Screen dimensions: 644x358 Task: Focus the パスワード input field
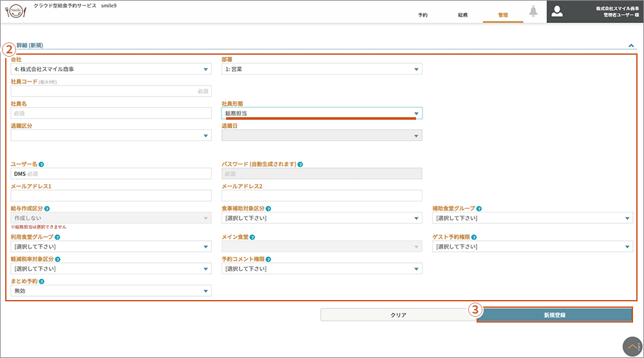coord(321,174)
